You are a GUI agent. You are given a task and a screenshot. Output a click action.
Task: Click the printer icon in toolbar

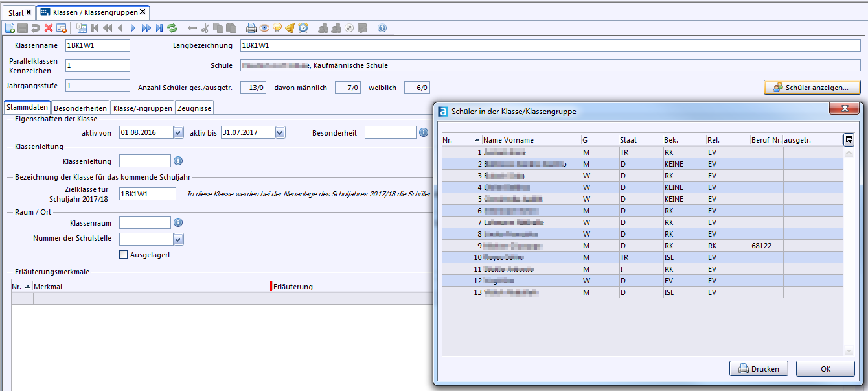point(251,28)
